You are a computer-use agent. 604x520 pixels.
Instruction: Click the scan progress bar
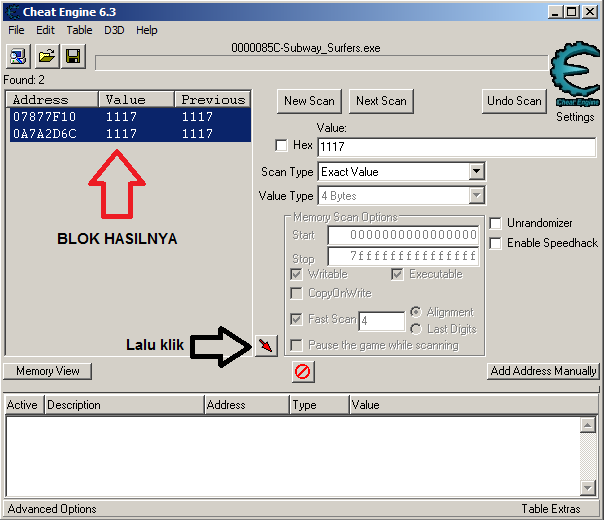(322, 63)
